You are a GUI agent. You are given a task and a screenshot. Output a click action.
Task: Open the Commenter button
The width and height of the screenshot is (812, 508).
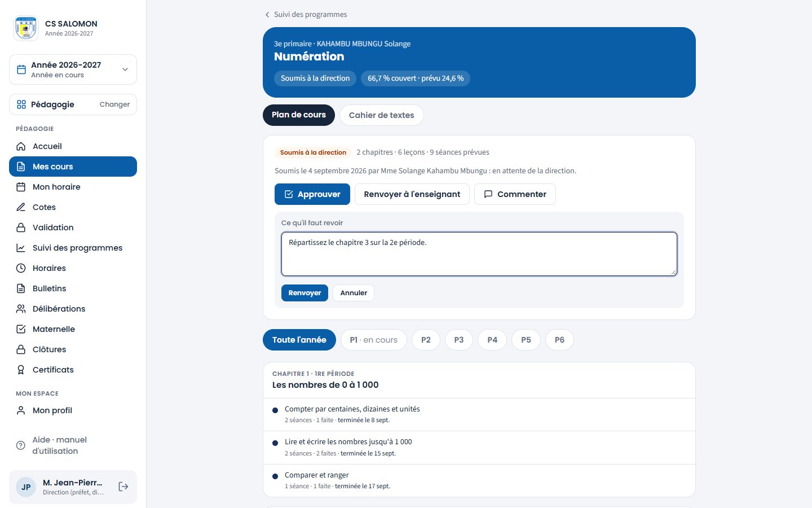(515, 194)
